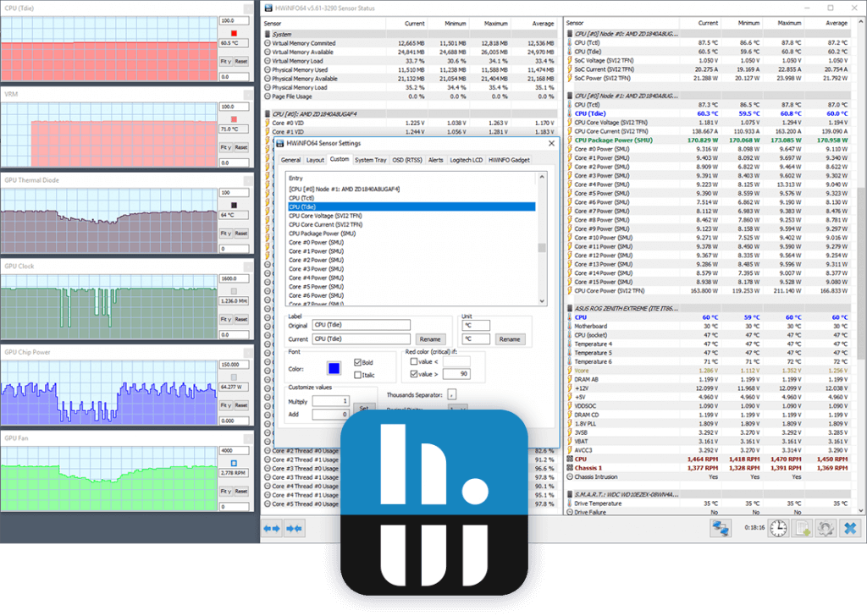867x616 pixels.
Task: Click the 'value >' threshold field showing 90
Action: point(456,374)
